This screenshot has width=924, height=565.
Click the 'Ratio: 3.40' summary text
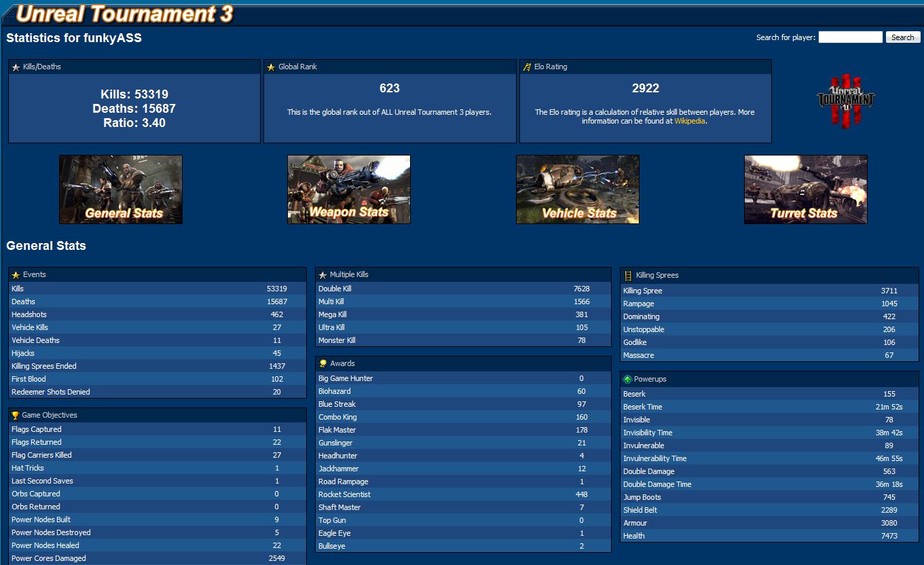(x=134, y=123)
